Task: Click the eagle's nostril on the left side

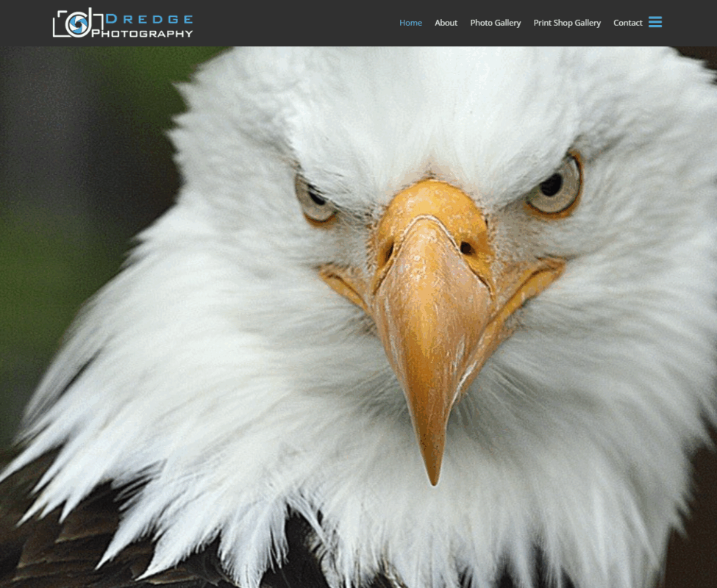Action: tap(388, 252)
